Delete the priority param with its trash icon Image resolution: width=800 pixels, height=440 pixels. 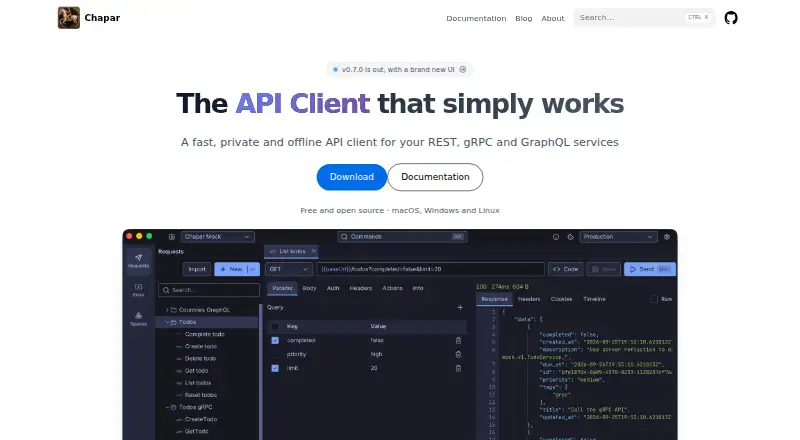coord(458,354)
